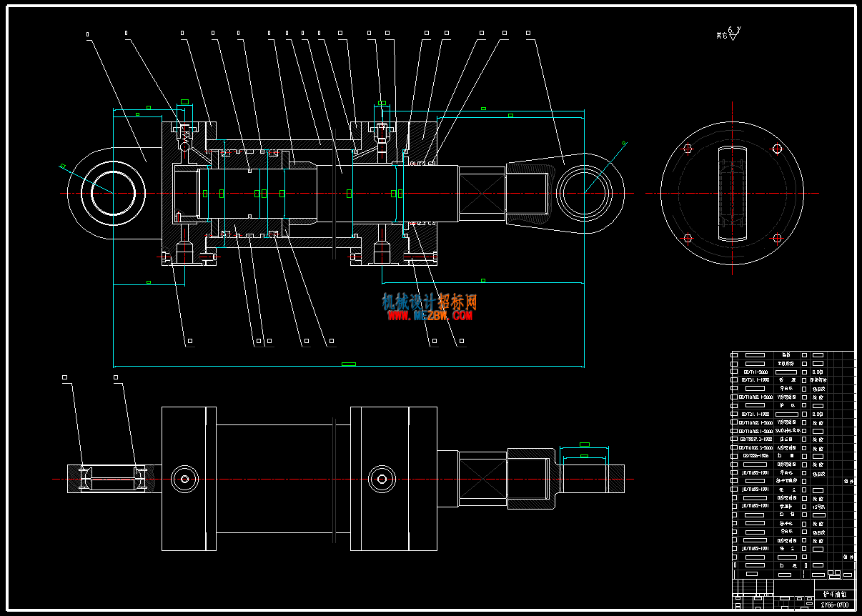Click the slotted clevis in end view center

tap(733, 193)
